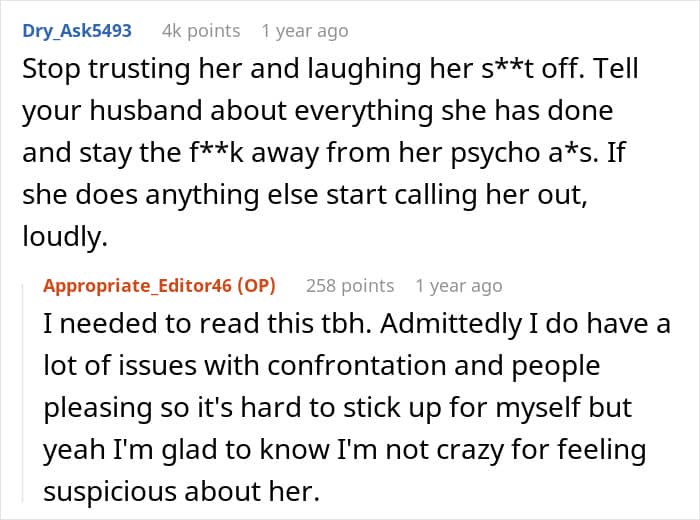Click the '4k points' score label
700x520 pixels.
pyautogui.click(x=201, y=31)
